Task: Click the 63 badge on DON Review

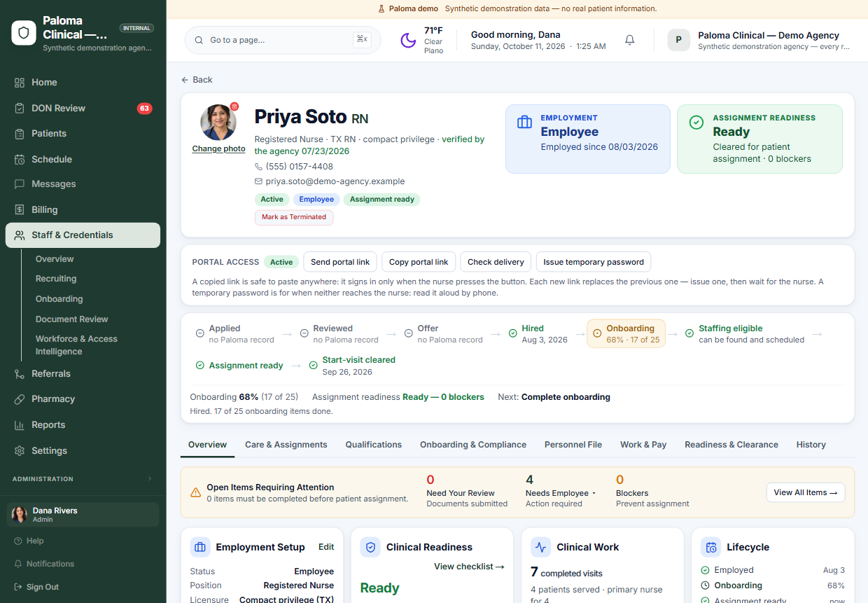Action: pyautogui.click(x=144, y=109)
